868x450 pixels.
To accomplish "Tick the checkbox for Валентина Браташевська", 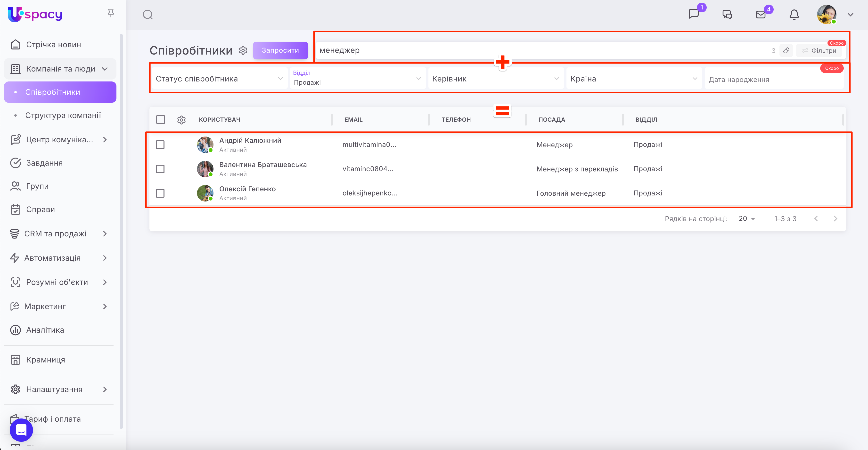I will (160, 169).
